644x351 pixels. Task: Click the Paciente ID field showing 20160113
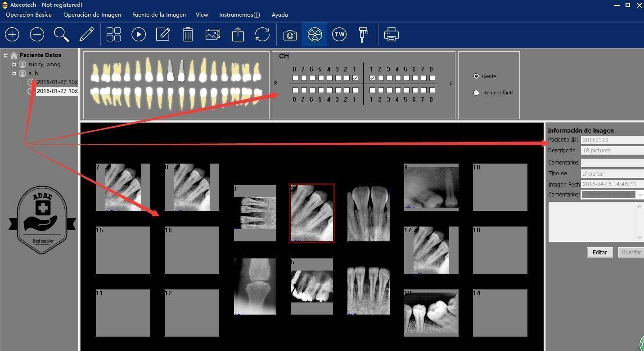612,140
